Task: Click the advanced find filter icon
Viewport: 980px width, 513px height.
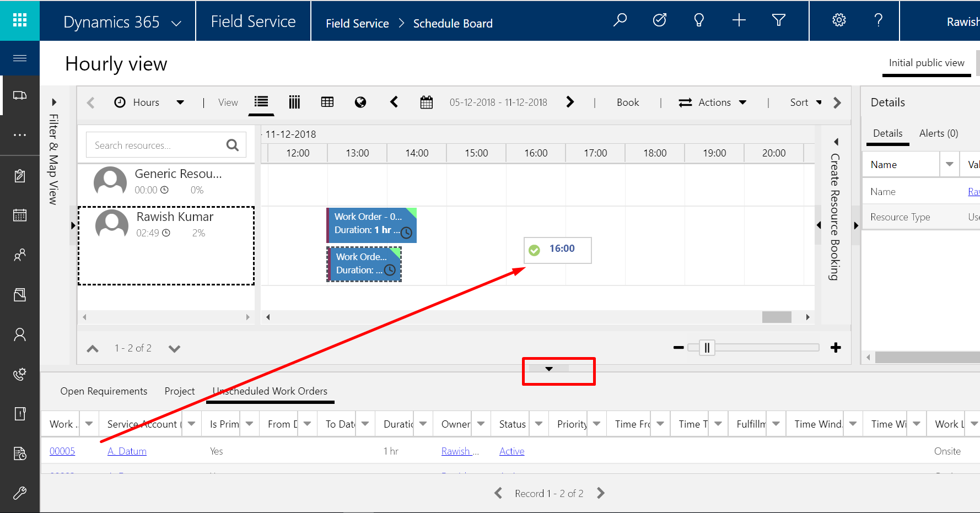Action: 778,20
